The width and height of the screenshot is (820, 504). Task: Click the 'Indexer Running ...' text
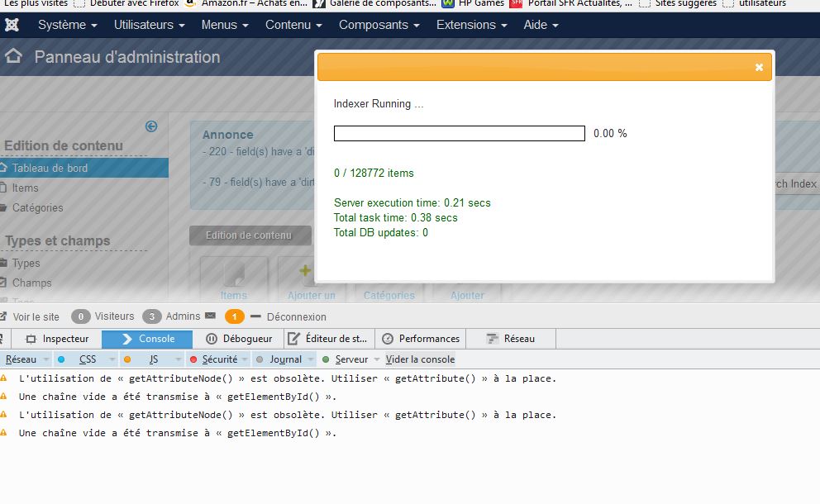pos(379,103)
